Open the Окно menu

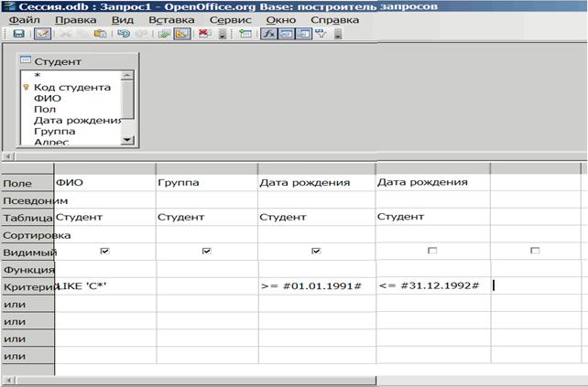[x=281, y=20]
